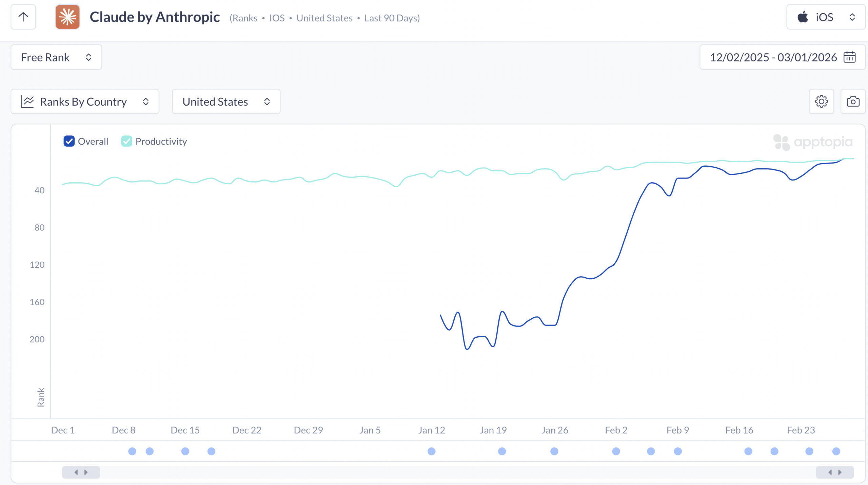
Task: Click the camera screenshot icon
Action: (x=853, y=101)
